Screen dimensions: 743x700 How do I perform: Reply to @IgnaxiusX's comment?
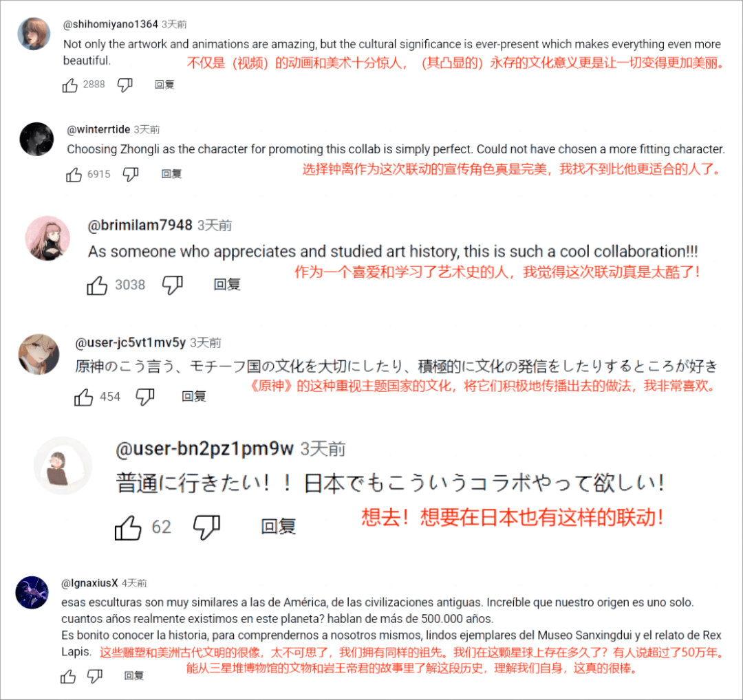(133, 676)
